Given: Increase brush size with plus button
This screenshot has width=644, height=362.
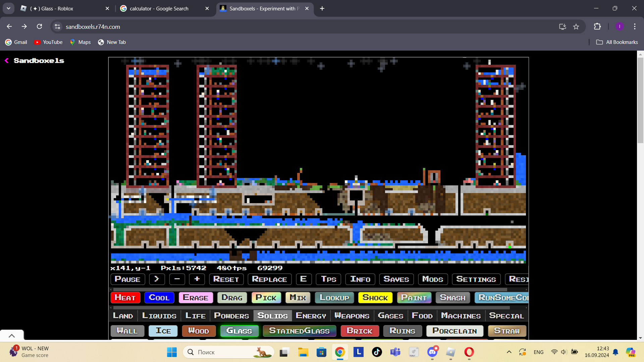Looking at the screenshot, I should (197, 279).
